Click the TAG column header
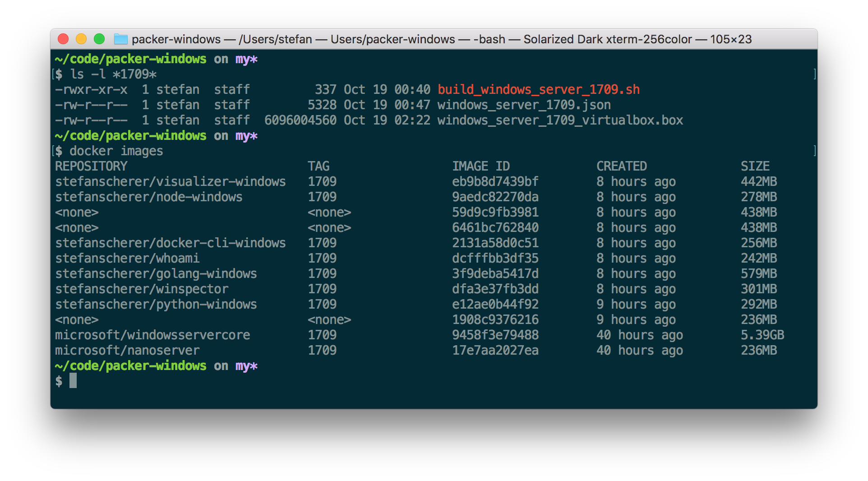The height and width of the screenshot is (481, 868). 319,166
